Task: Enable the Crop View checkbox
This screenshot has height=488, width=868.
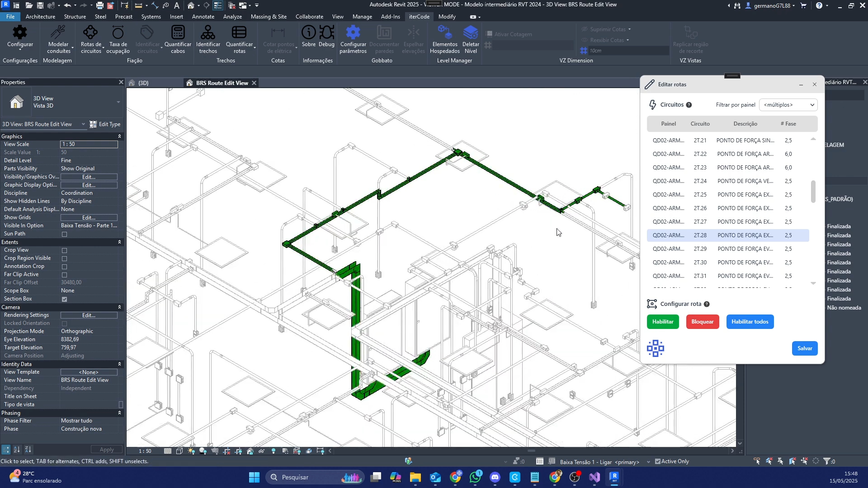Action: (x=64, y=250)
